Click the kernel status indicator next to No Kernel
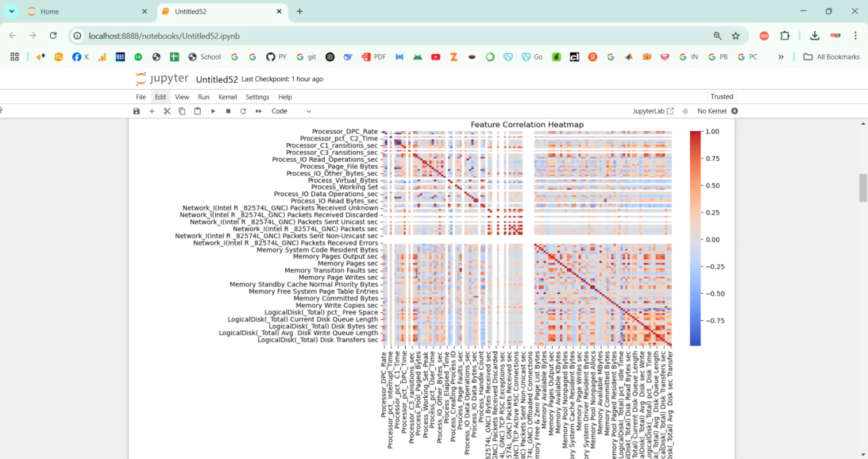Image resolution: width=868 pixels, height=459 pixels. coord(734,111)
